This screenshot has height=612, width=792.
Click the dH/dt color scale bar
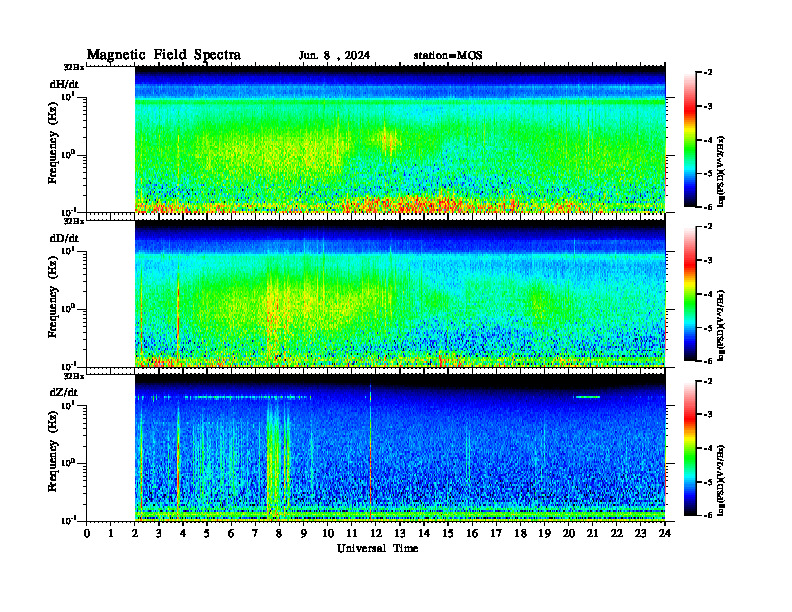[689, 140]
